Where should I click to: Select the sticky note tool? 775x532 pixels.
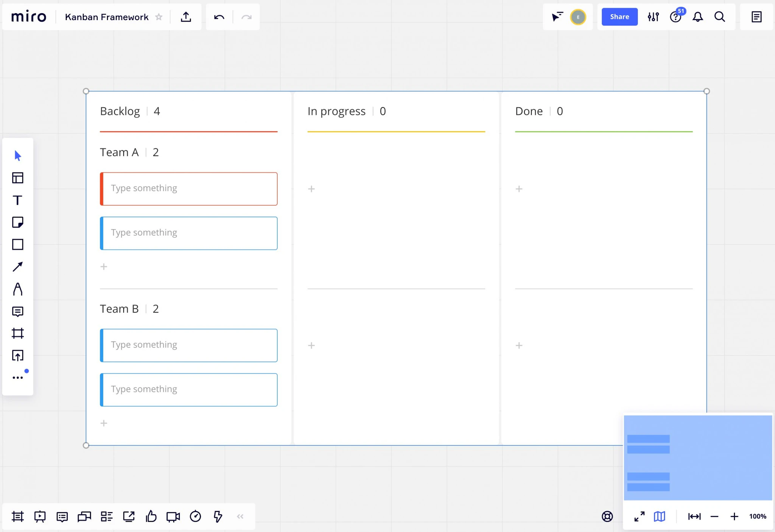click(x=17, y=222)
